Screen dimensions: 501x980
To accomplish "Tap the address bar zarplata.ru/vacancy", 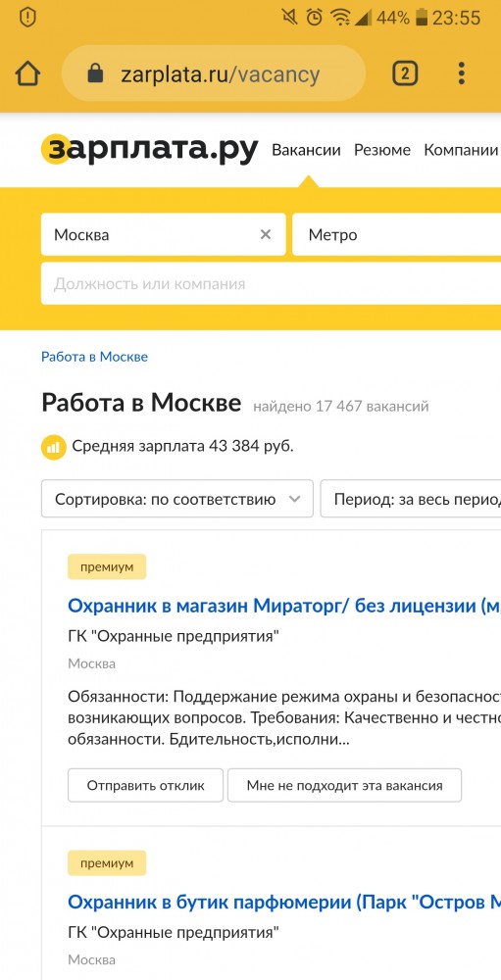I will click(x=214, y=73).
